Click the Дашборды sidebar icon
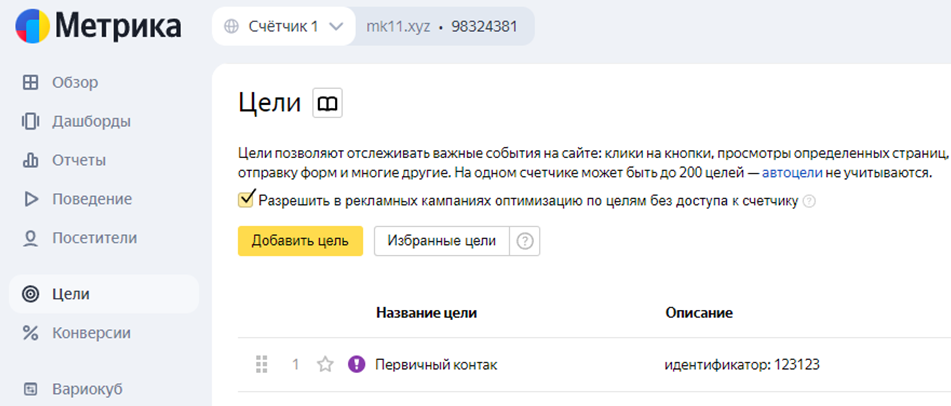This screenshot has height=406, width=951. point(30,121)
